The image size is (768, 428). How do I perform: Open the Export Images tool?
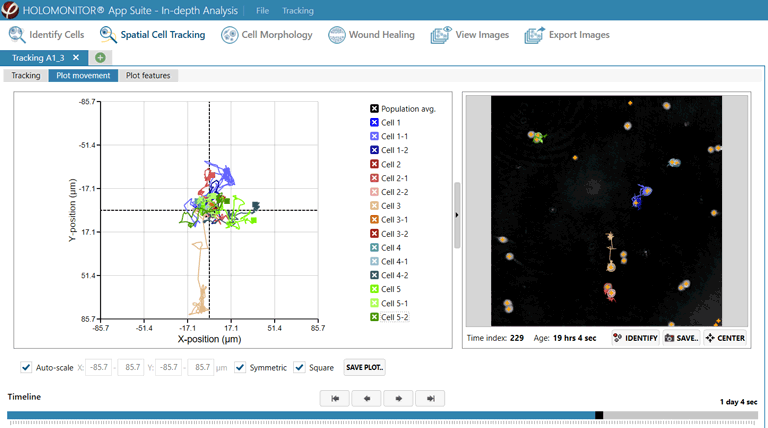pos(567,35)
